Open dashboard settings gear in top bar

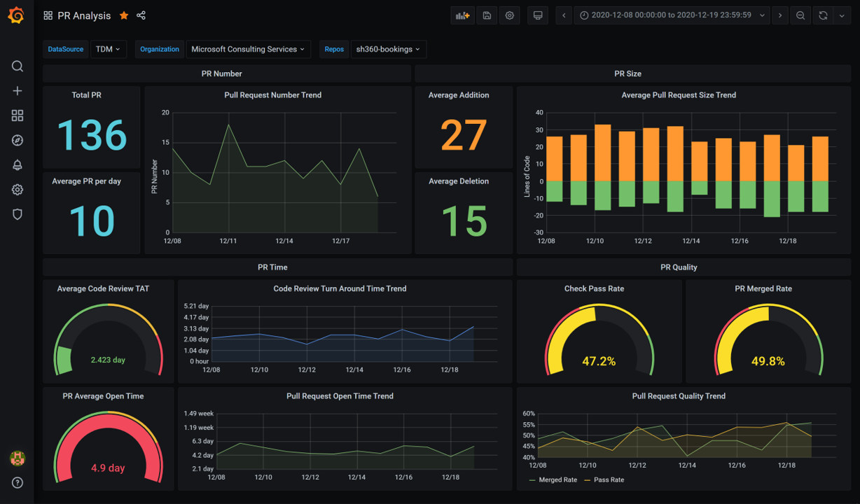(x=510, y=15)
